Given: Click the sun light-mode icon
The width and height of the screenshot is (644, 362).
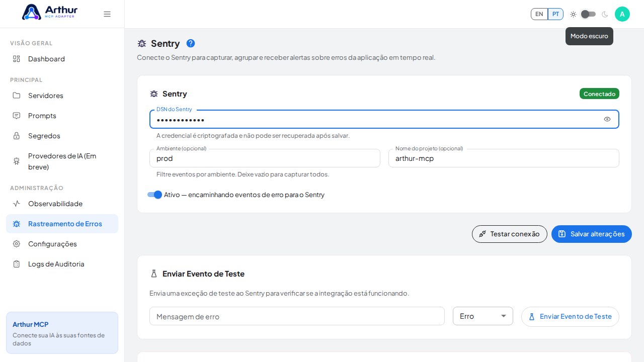Looking at the screenshot, I should pyautogui.click(x=573, y=14).
